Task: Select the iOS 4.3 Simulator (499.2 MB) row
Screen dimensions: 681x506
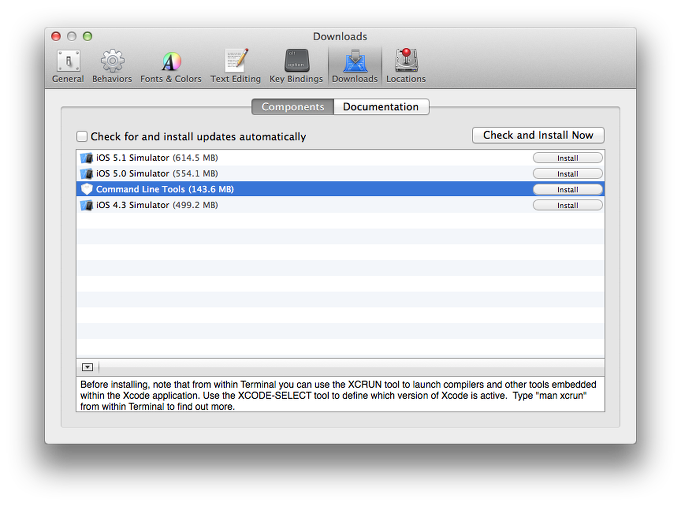Action: click(340, 205)
